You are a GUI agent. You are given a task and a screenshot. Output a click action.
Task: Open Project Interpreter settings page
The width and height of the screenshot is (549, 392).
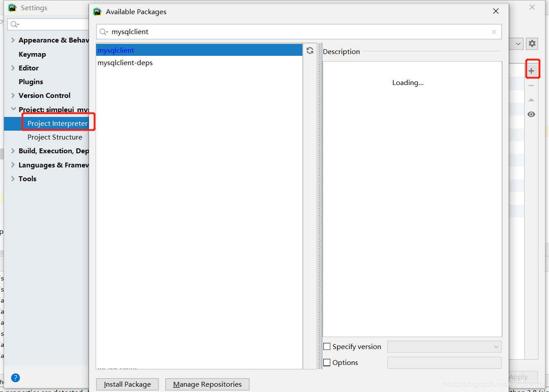tap(58, 123)
